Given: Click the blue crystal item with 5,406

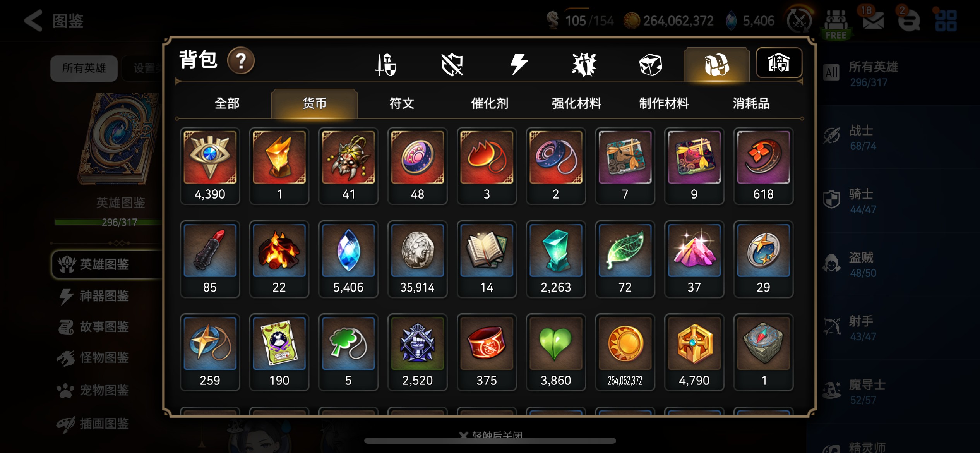Looking at the screenshot, I should (348, 259).
